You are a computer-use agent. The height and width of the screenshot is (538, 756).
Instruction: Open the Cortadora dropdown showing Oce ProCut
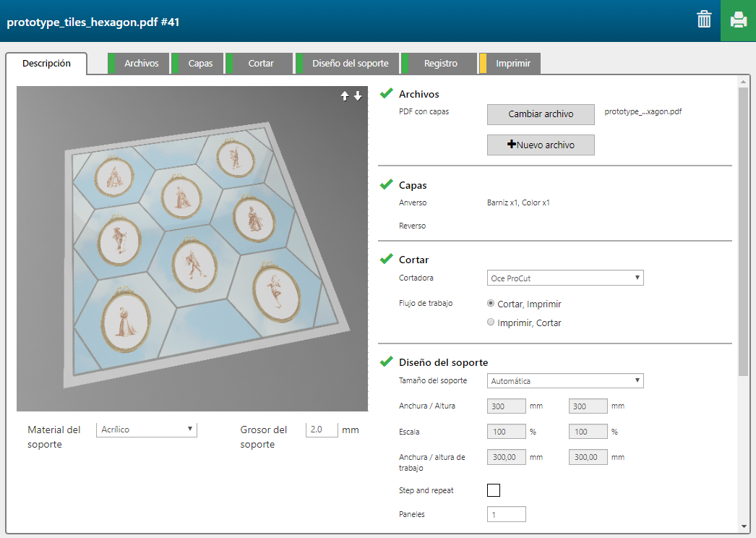point(564,278)
